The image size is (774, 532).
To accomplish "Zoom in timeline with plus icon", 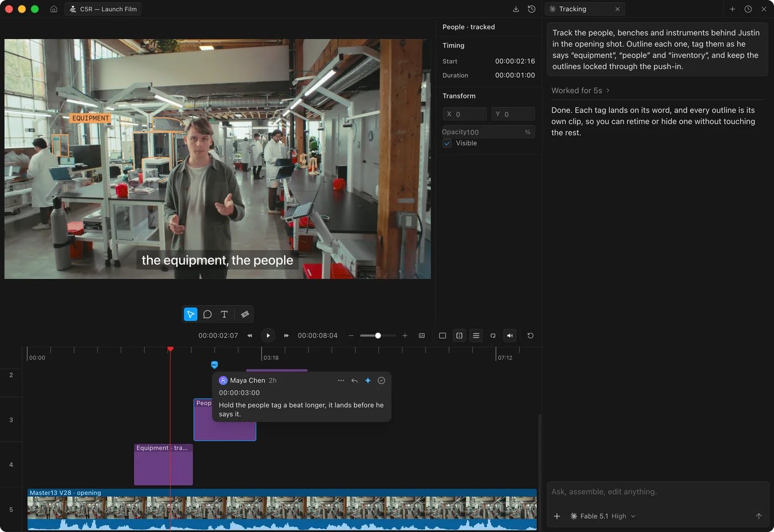I will [x=405, y=336].
